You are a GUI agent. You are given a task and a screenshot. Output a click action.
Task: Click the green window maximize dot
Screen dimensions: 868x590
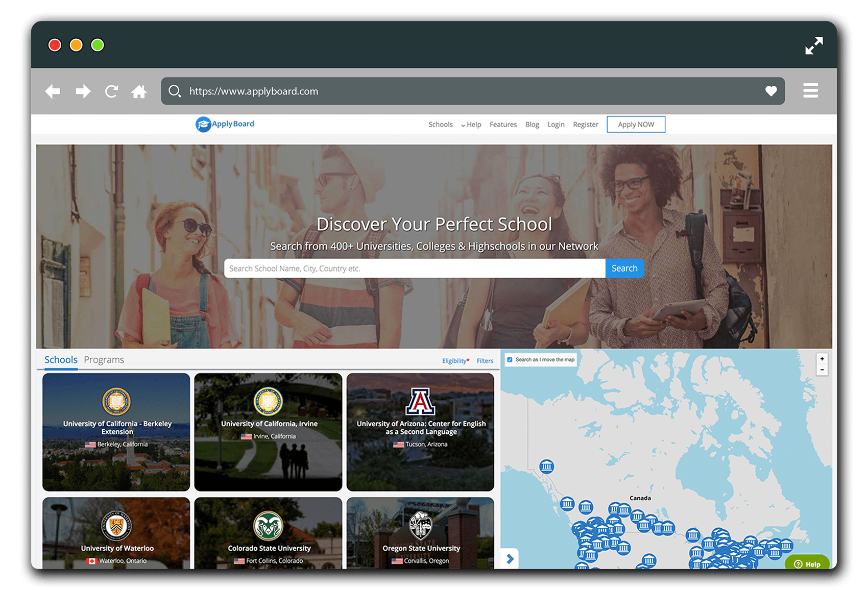coord(98,45)
